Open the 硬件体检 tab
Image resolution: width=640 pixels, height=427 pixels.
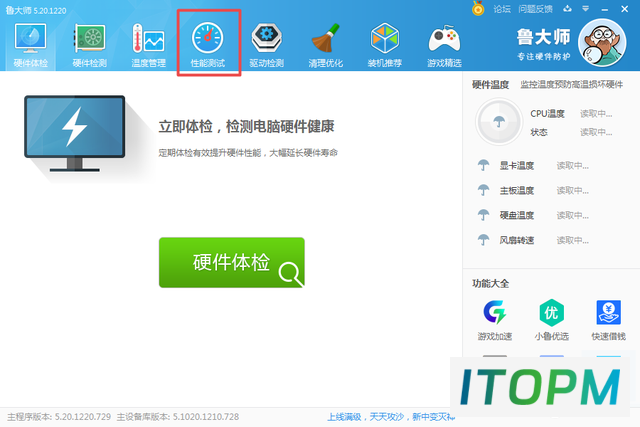[30, 45]
